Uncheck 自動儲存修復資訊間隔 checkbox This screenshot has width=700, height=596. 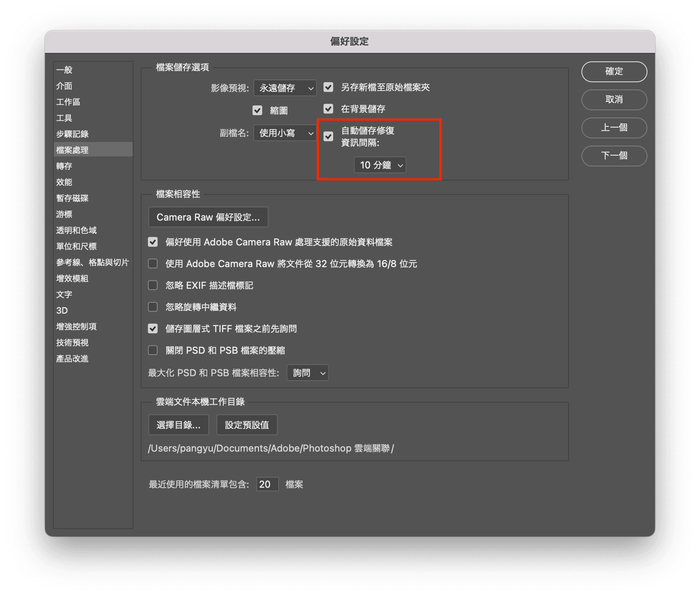[x=328, y=136]
